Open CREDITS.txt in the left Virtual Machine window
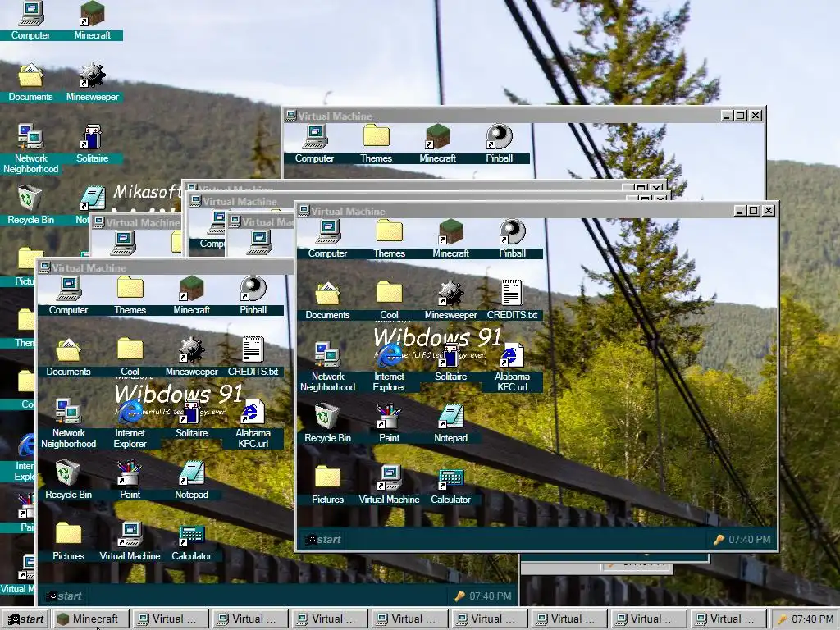840x630 pixels. tap(253, 358)
